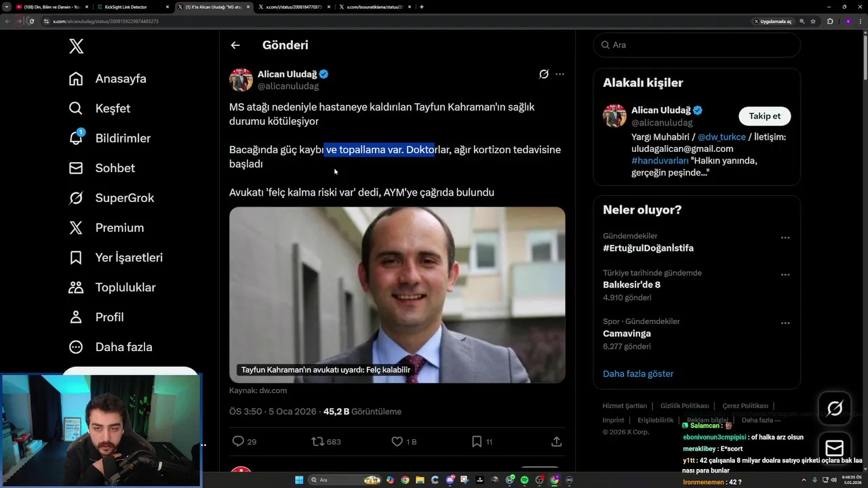The image size is (868, 488).
Task: Open the floating messages envelope button
Action: pyautogui.click(x=835, y=448)
